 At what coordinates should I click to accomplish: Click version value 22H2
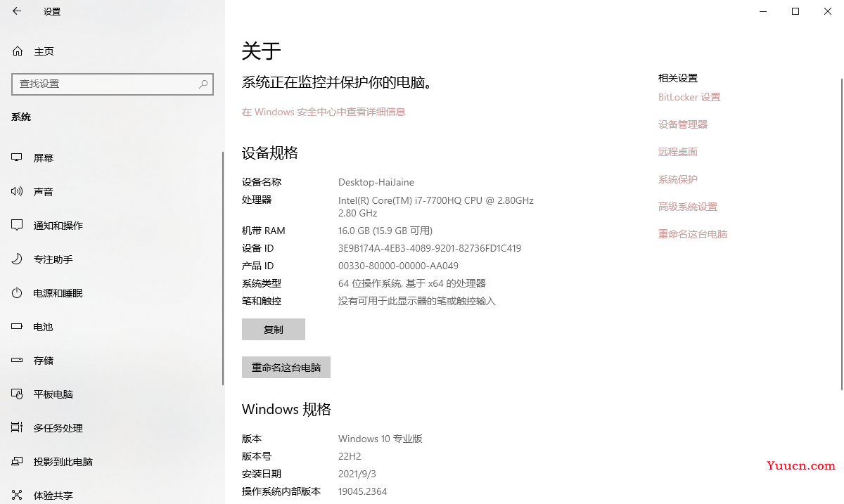pyautogui.click(x=350, y=456)
